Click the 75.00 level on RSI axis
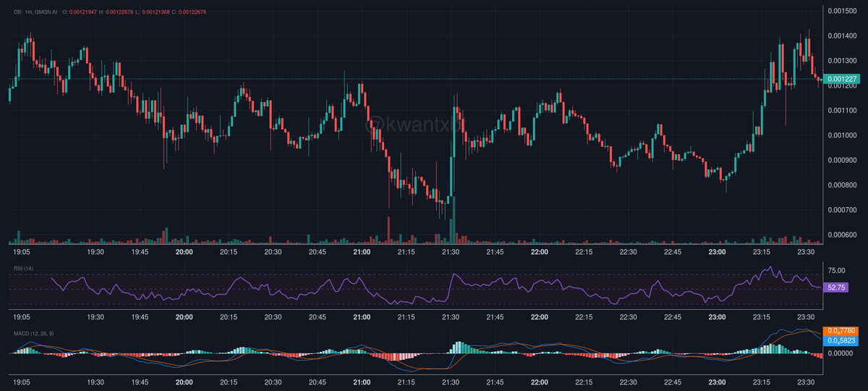 coord(838,270)
